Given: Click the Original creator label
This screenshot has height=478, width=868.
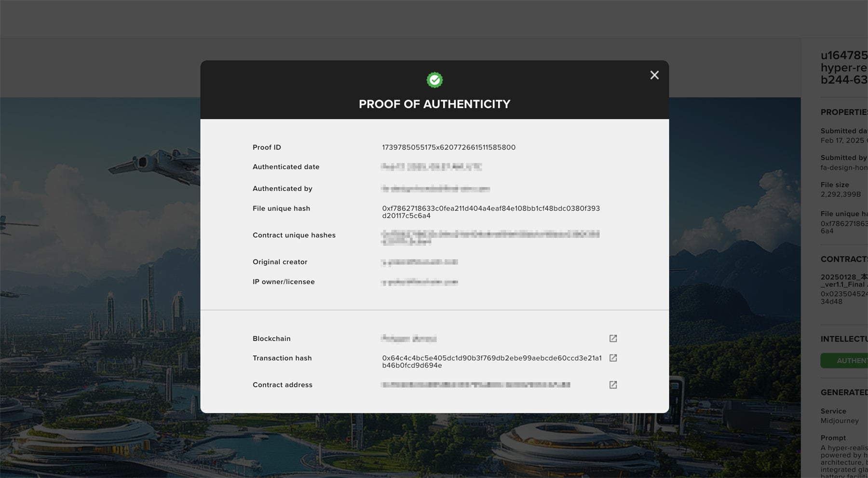Looking at the screenshot, I should click(280, 262).
